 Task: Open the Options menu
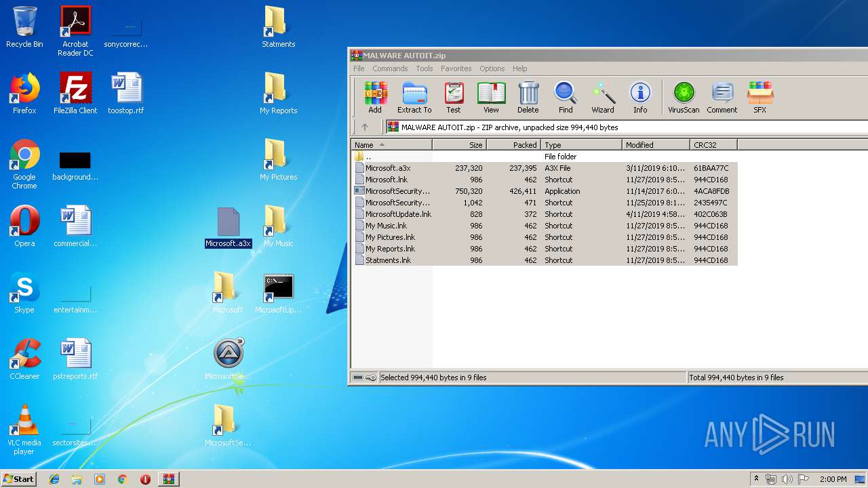point(492,68)
